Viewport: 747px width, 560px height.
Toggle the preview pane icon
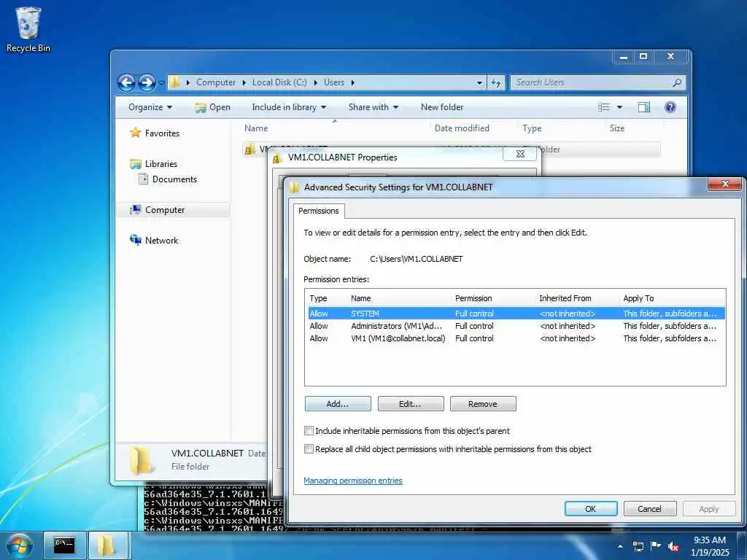point(643,107)
